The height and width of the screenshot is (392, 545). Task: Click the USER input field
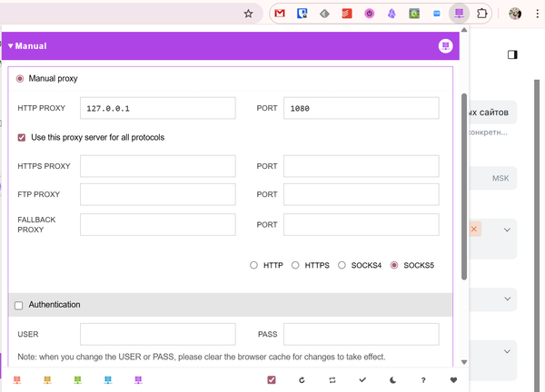click(x=158, y=334)
